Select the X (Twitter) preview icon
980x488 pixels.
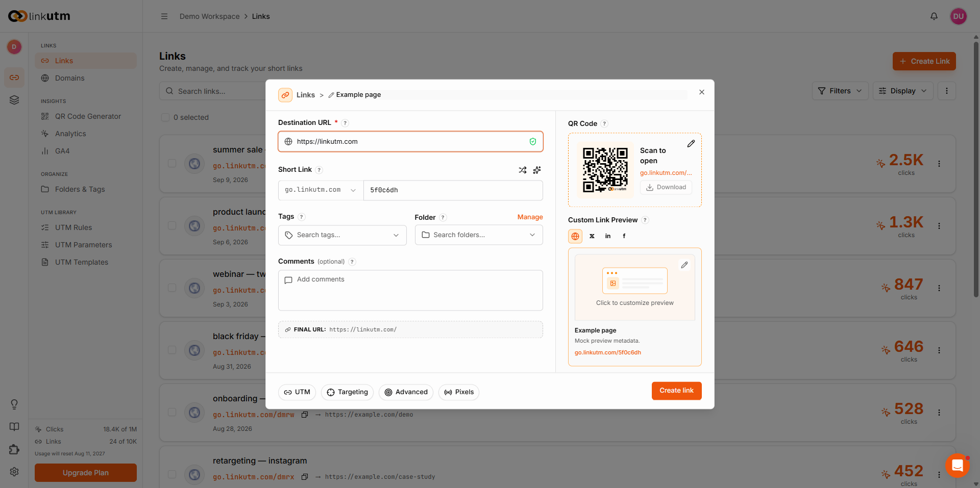pos(592,236)
